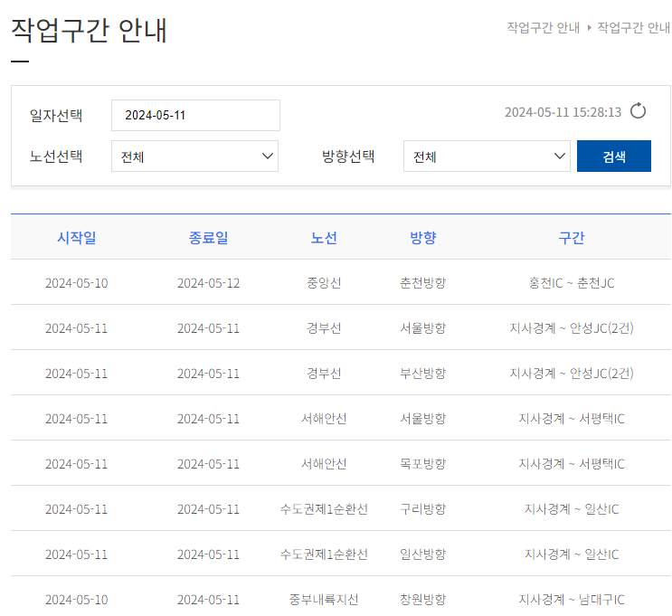672x616 pixels.
Task: Click the 부산방향 direction cell
Action: click(x=423, y=374)
